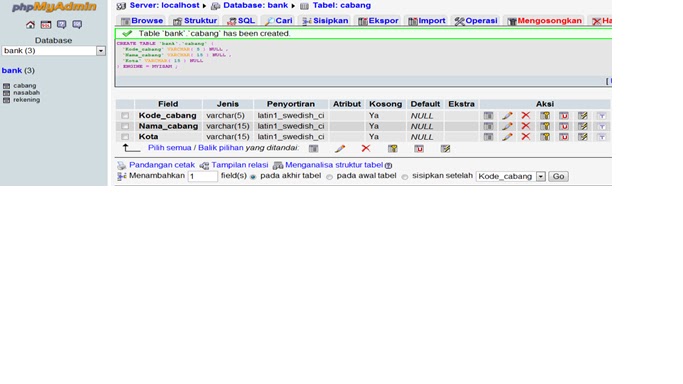Click the Menambahkan field count input

(203, 176)
